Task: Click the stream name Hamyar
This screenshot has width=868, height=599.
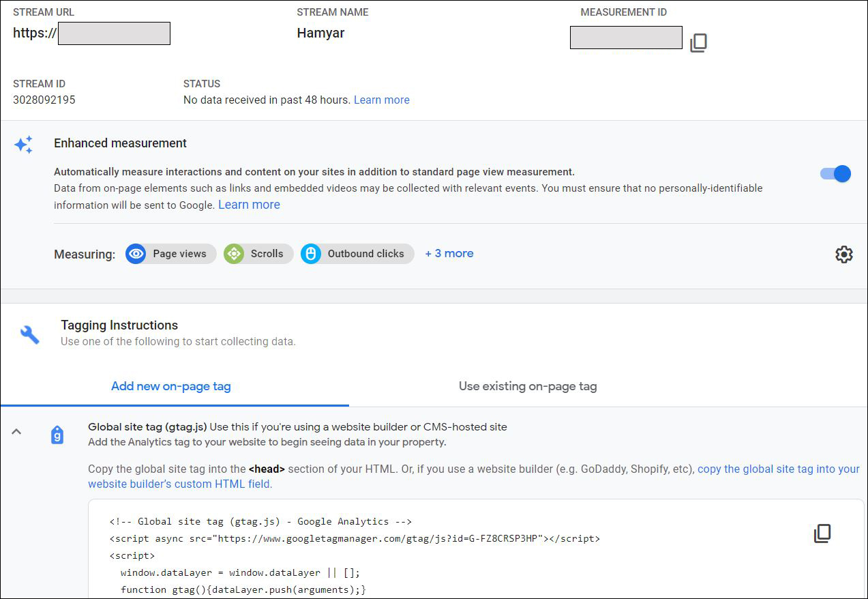Action: (320, 33)
